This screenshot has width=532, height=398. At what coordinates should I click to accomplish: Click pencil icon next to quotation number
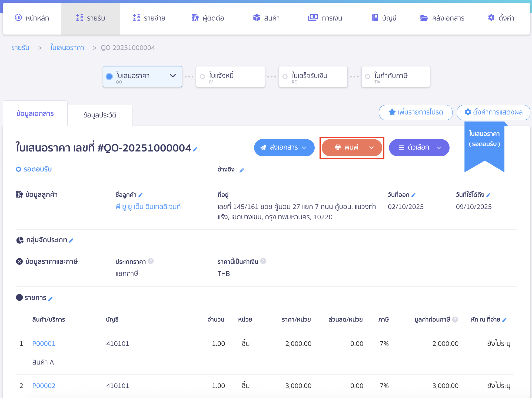[x=195, y=149]
